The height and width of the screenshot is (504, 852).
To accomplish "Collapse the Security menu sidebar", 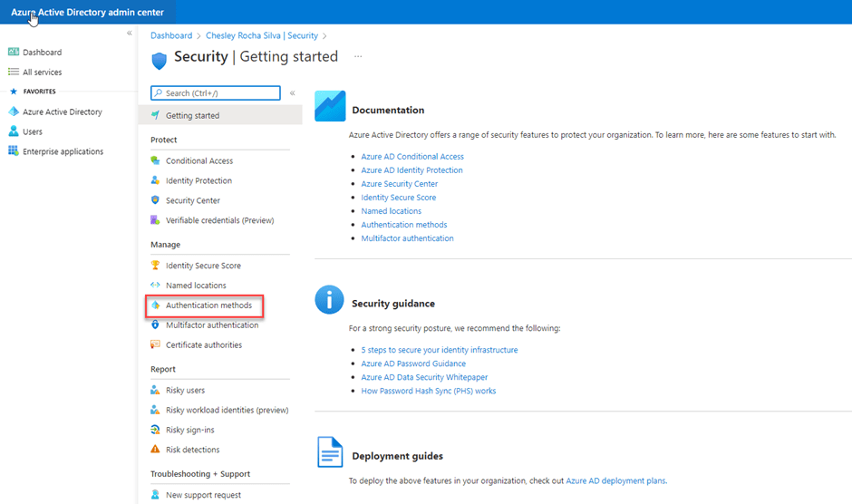I will click(293, 93).
